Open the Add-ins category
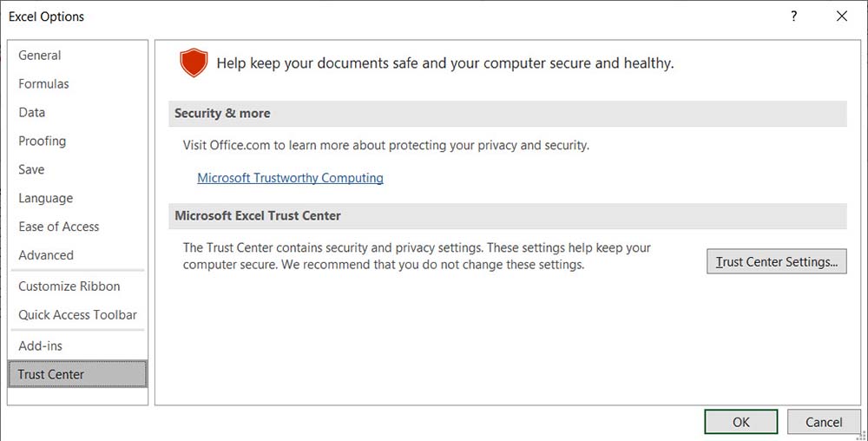This screenshot has width=868, height=441. pyautogui.click(x=41, y=346)
